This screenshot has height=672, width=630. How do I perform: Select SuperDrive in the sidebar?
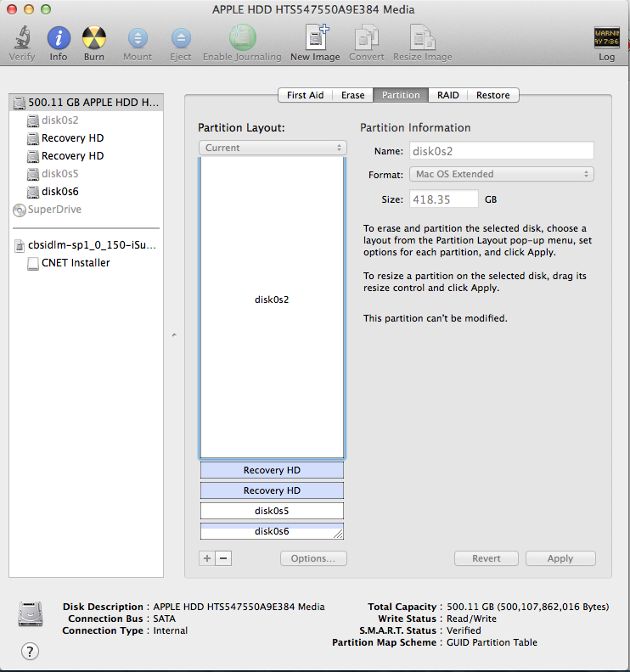(86, 210)
